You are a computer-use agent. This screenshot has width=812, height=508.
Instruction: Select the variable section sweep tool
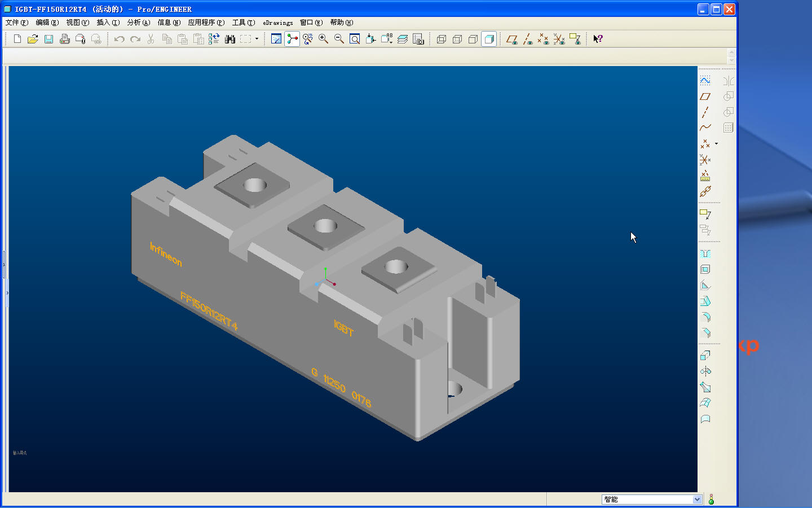[705, 387]
